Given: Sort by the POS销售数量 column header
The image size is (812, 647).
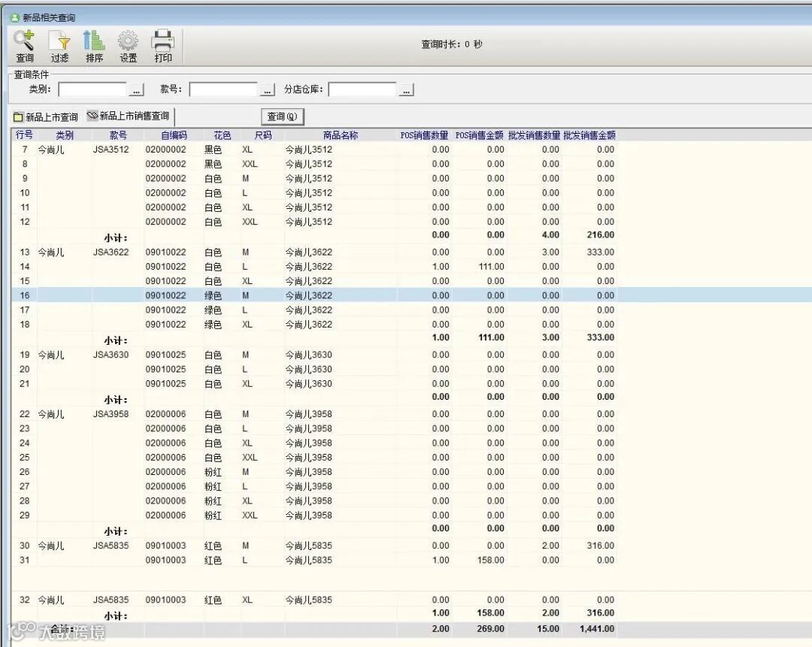Looking at the screenshot, I should [424, 136].
